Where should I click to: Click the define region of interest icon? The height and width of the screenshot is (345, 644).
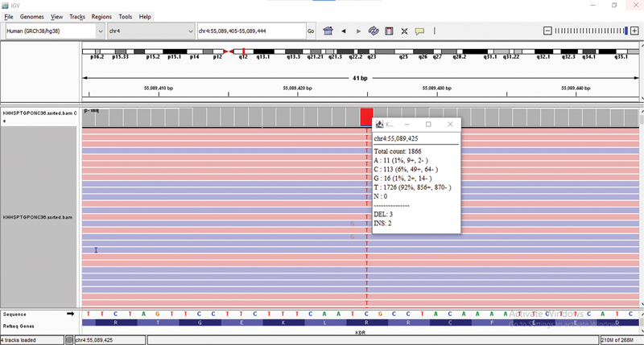(390, 31)
